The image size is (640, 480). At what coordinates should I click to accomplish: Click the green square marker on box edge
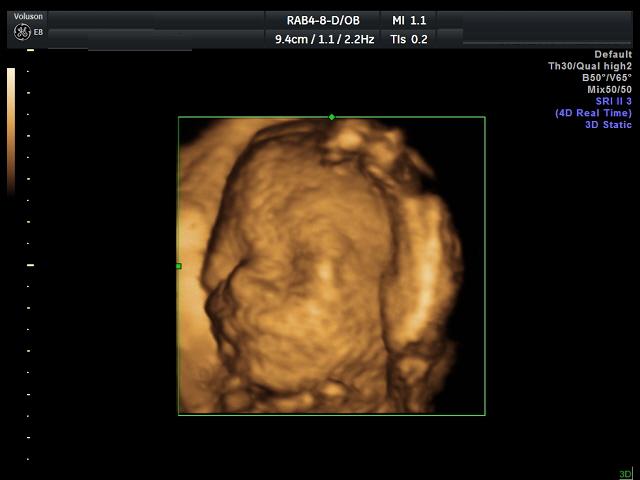click(178, 266)
